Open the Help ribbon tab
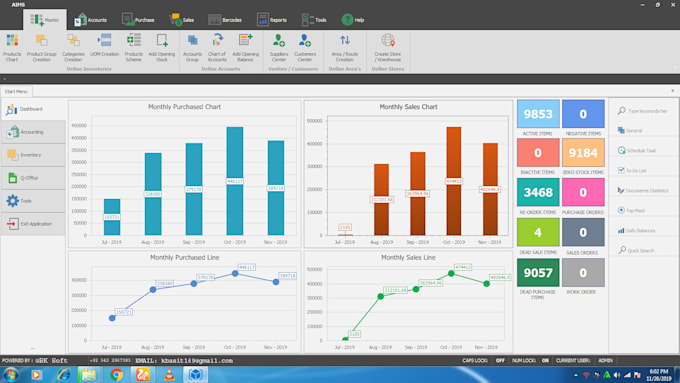This screenshot has width=680, height=383. (x=353, y=20)
